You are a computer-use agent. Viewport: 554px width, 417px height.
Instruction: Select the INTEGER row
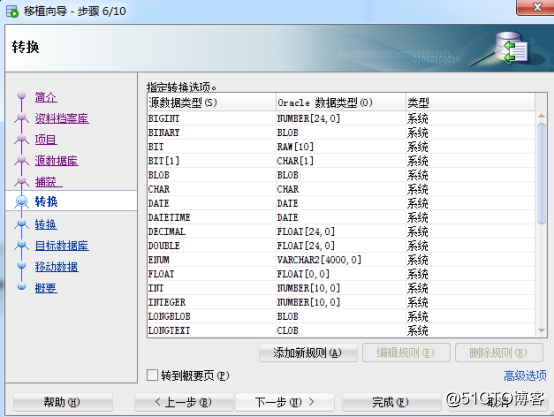[341, 302]
